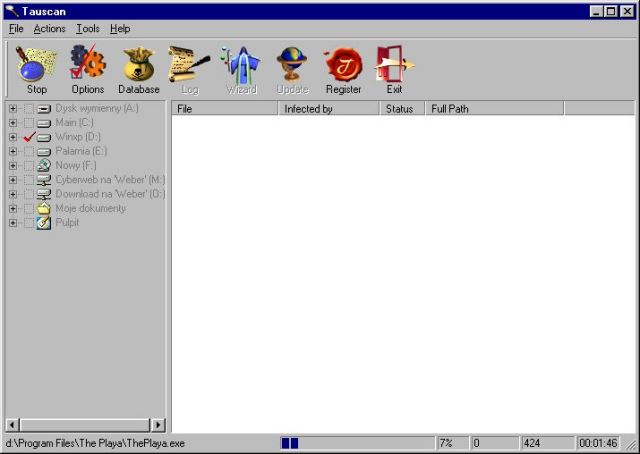Check the Cyberweb na 'Weber' (M:) checkbox

click(29, 180)
